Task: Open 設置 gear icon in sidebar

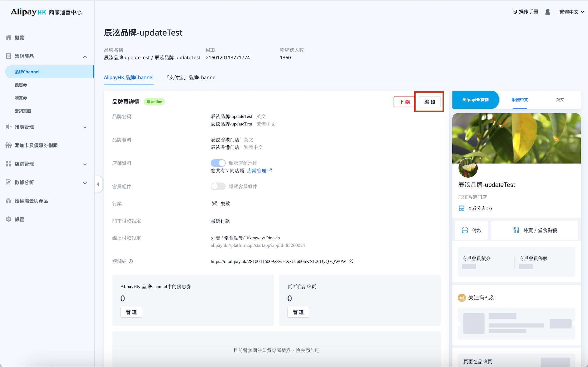Action: [9, 219]
